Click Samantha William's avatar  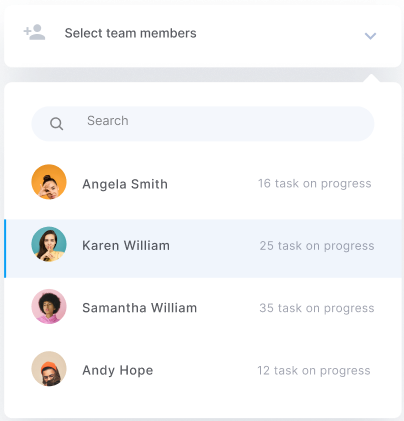click(49, 307)
